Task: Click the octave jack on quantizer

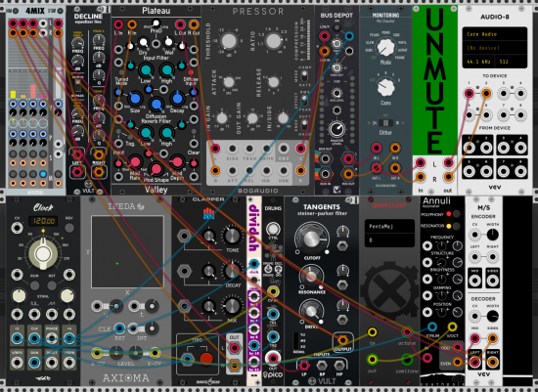Action: click(407, 332)
